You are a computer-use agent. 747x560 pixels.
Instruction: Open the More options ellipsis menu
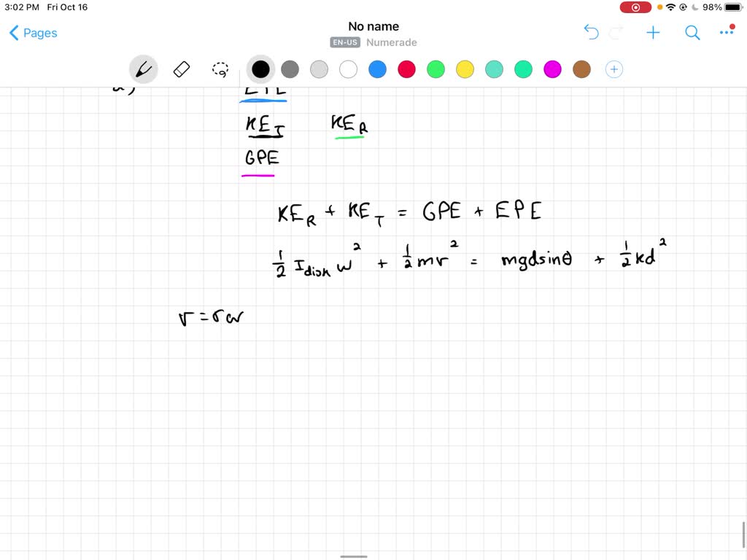(726, 32)
